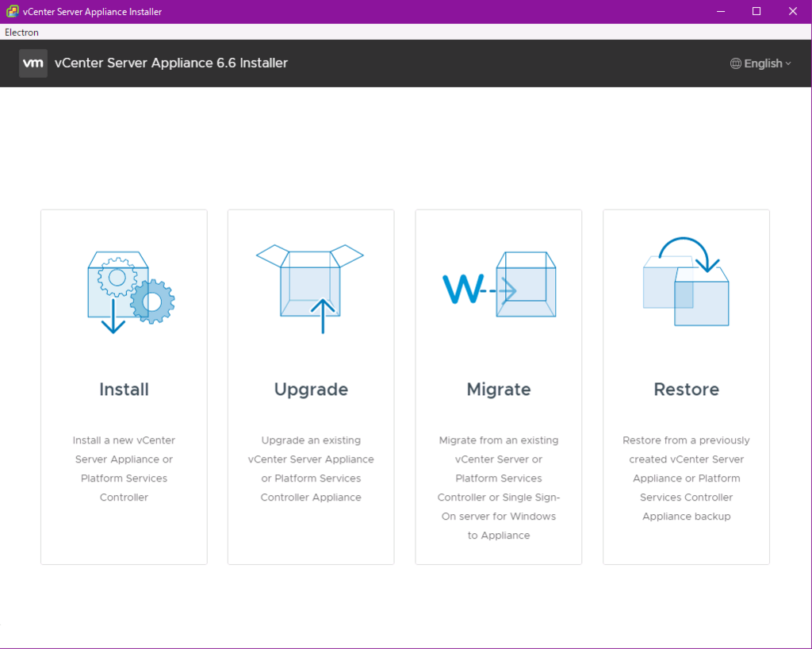Open the Electron menu
The height and width of the screenshot is (649, 812).
21,32
